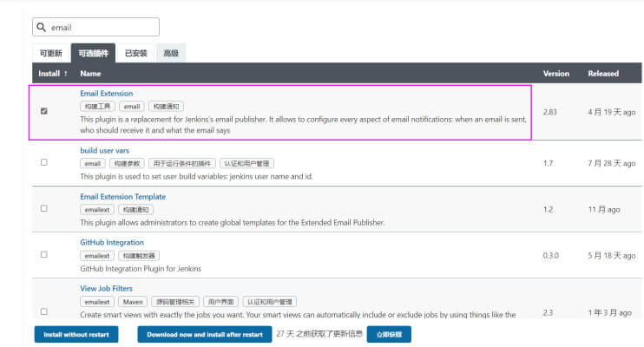Click the 构建参数 tag
Image resolution: width=644 pixels, height=347 pixels.
coord(127,163)
